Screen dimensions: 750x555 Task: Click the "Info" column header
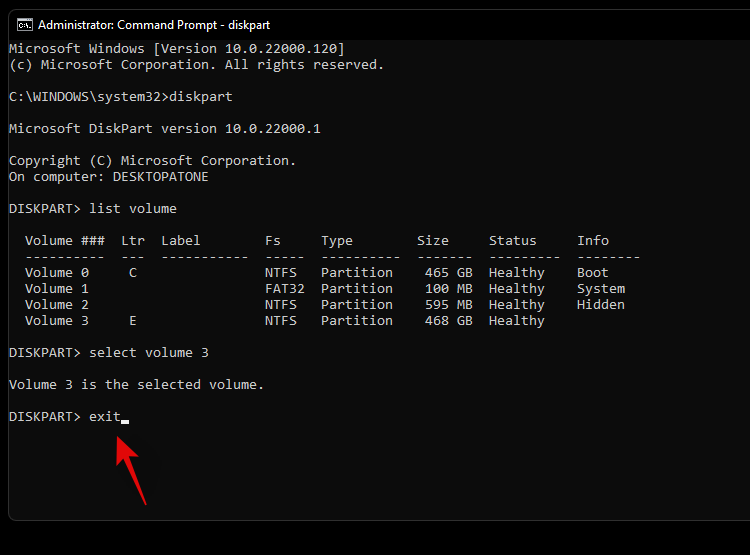[592, 241]
